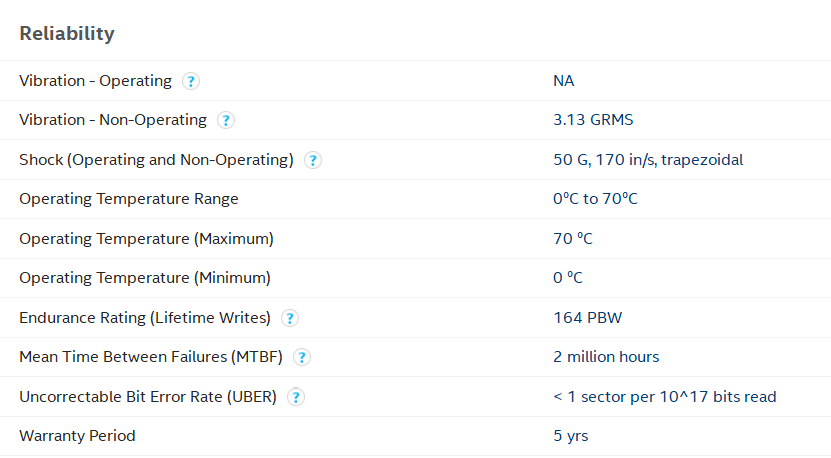Click the Reliability section heading
The image size is (831, 458).
click(x=67, y=34)
